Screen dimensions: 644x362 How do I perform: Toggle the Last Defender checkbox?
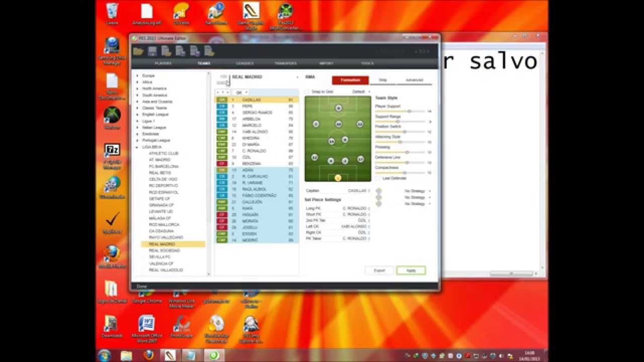(378, 178)
